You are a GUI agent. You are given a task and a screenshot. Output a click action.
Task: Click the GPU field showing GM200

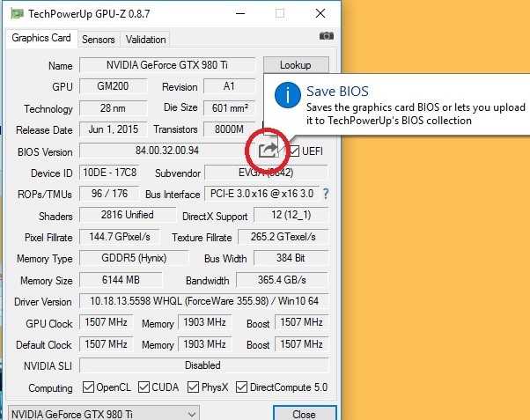pyautogui.click(x=113, y=86)
